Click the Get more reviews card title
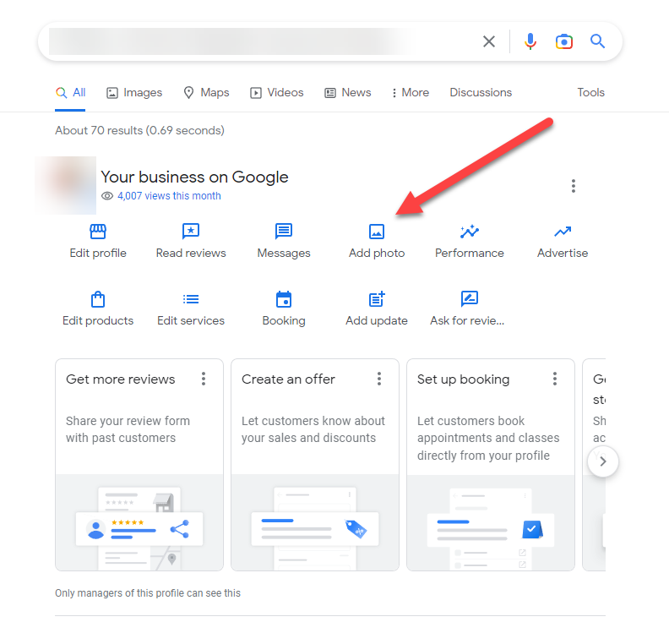This screenshot has width=669, height=644. click(x=120, y=379)
